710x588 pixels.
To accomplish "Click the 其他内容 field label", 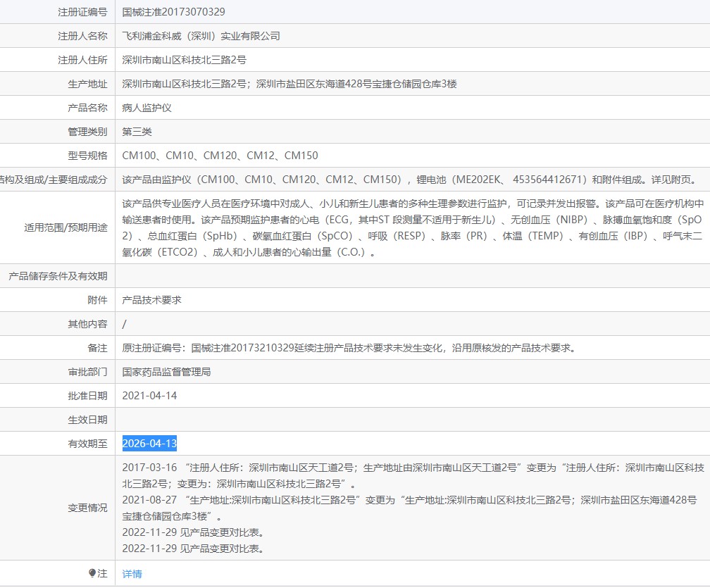I will coord(87,324).
